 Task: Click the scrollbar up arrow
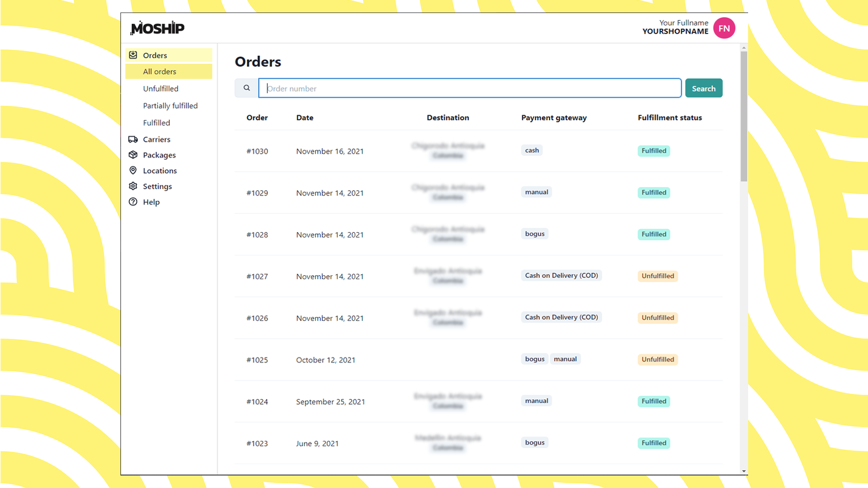coord(744,47)
